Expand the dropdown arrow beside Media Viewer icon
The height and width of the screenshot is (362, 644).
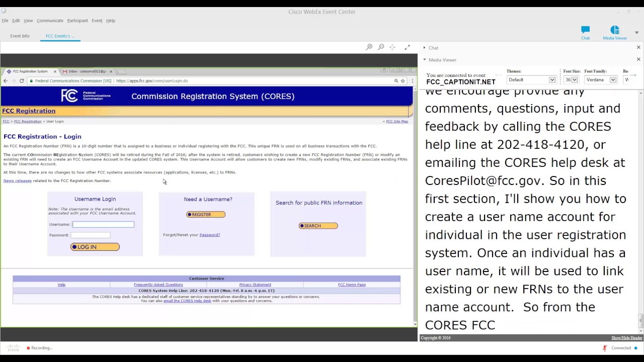coord(636,33)
